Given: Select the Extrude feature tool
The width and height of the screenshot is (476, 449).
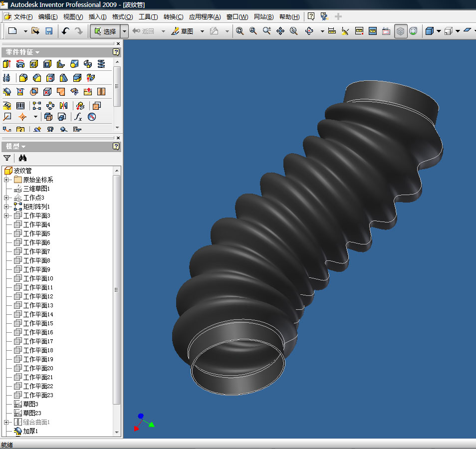Looking at the screenshot, I should [x=6, y=64].
